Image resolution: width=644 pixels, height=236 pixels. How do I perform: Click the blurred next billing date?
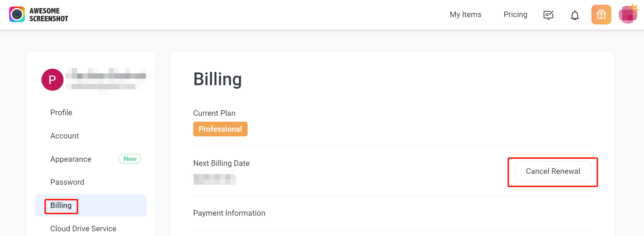[215, 179]
